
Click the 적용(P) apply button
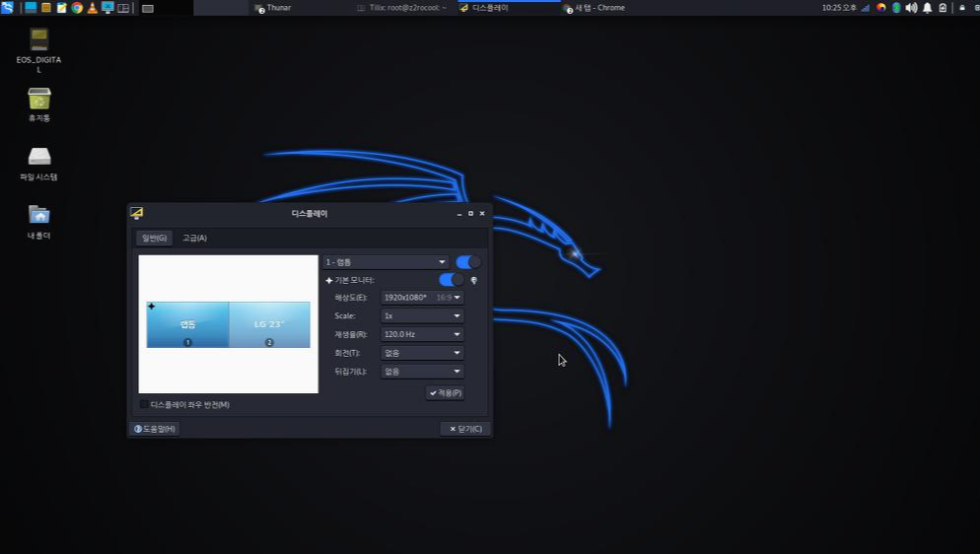[445, 393]
